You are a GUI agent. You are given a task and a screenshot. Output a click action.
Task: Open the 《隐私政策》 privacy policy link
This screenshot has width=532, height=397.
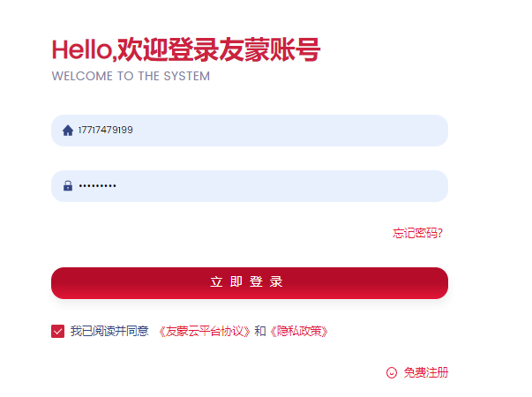pyautogui.click(x=298, y=331)
